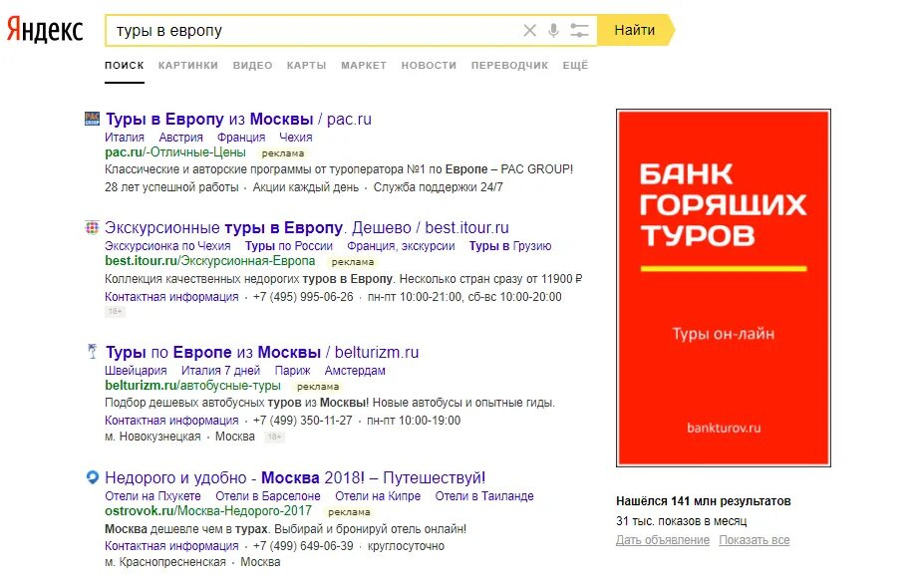
Task: Open 'Туры по Европе из Москвы / belturizm.ru' result
Action: point(262,352)
